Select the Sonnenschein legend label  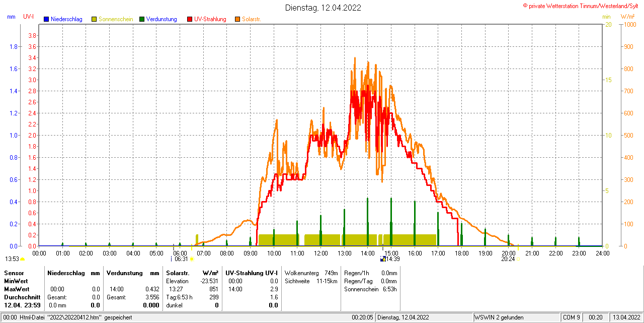pyautogui.click(x=116, y=19)
